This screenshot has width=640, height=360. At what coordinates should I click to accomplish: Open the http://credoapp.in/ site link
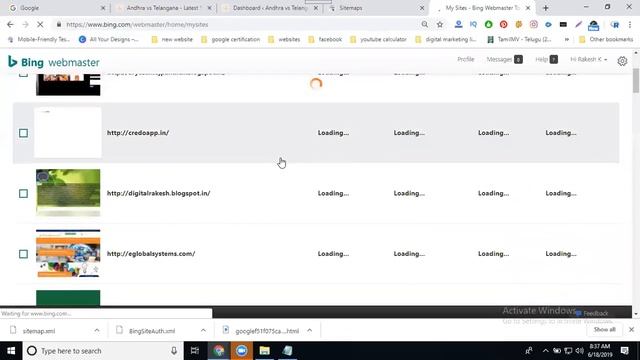tap(138, 133)
